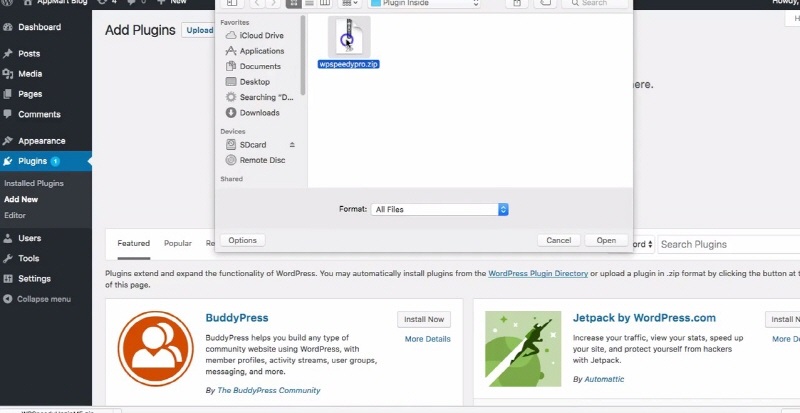Click the Search field in file dialog toolbar
Viewport: 800px width, 413px height.
(594, 3)
